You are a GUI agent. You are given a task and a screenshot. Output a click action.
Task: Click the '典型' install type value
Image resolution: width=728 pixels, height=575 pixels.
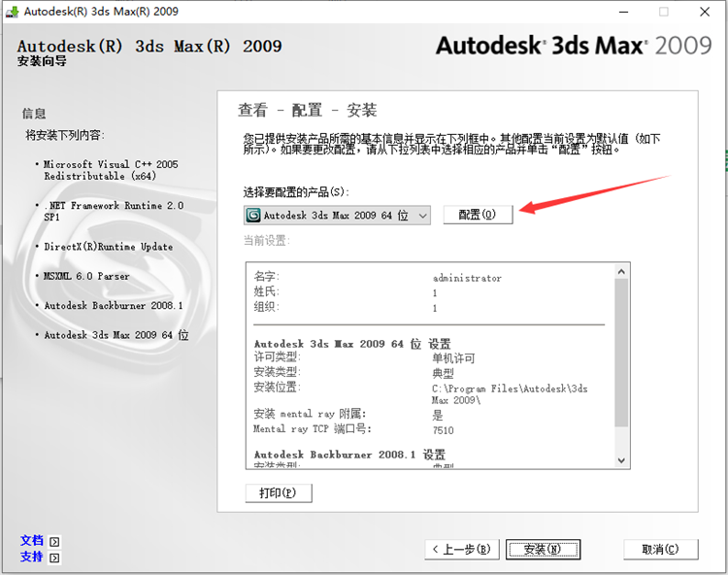coord(443,373)
